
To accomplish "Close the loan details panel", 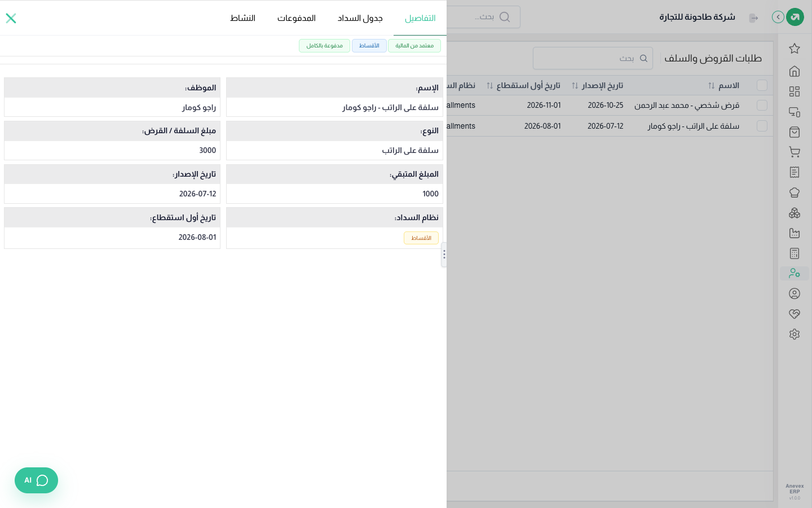I will pyautogui.click(x=11, y=18).
